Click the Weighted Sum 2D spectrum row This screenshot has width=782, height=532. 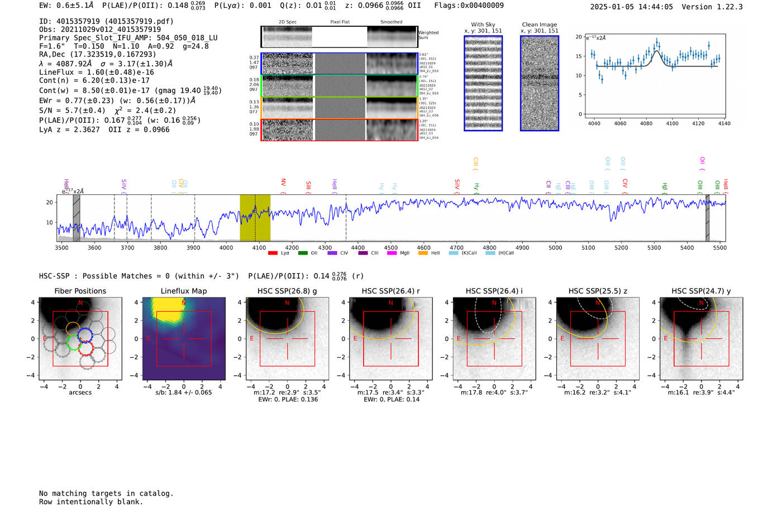pos(340,37)
